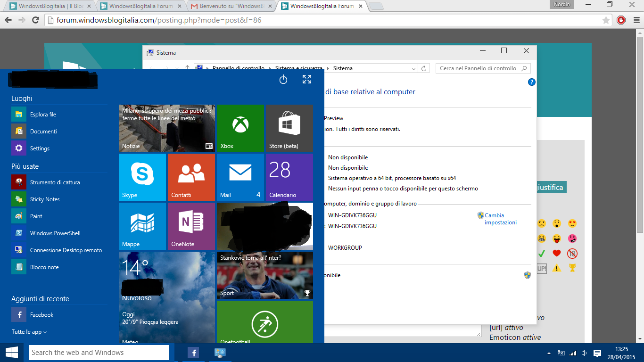Viewport: 644px width, 362px height.
Task: Insert the heart-eyes smiley emoticon
Action: coord(572,223)
